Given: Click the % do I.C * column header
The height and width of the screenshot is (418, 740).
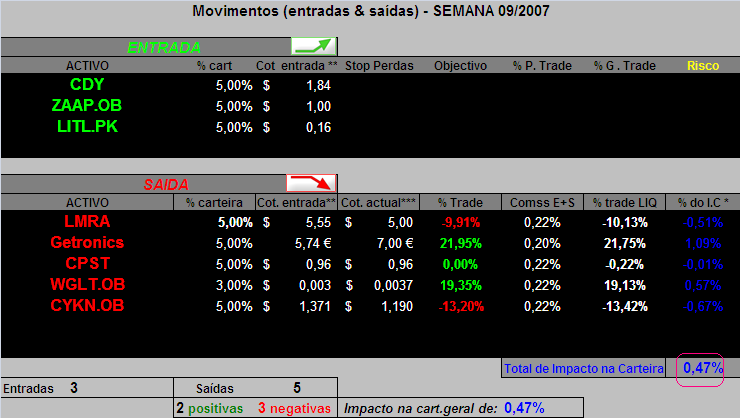Looking at the screenshot, I should pyautogui.click(x=703, y=202).
